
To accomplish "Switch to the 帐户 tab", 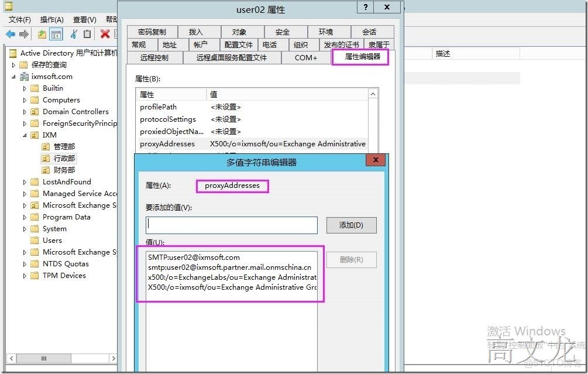I will click(201, 44).
